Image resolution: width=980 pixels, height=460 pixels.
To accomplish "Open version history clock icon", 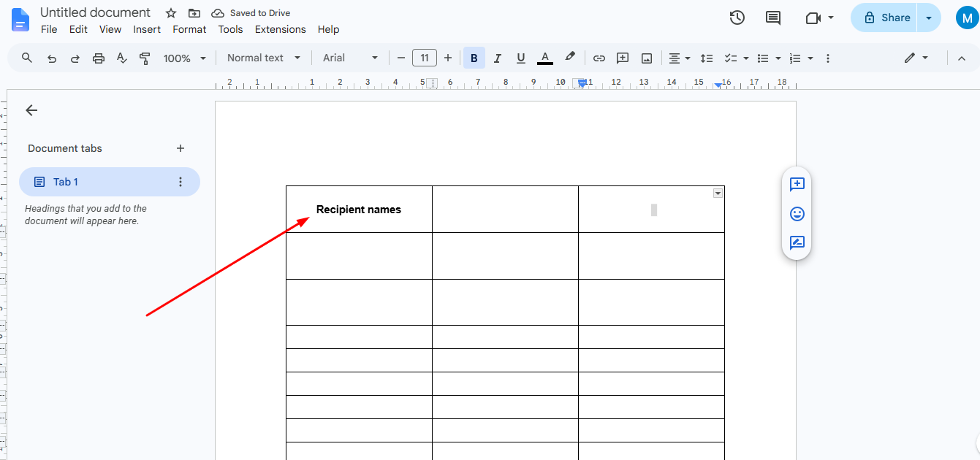I will click(737, 18).
